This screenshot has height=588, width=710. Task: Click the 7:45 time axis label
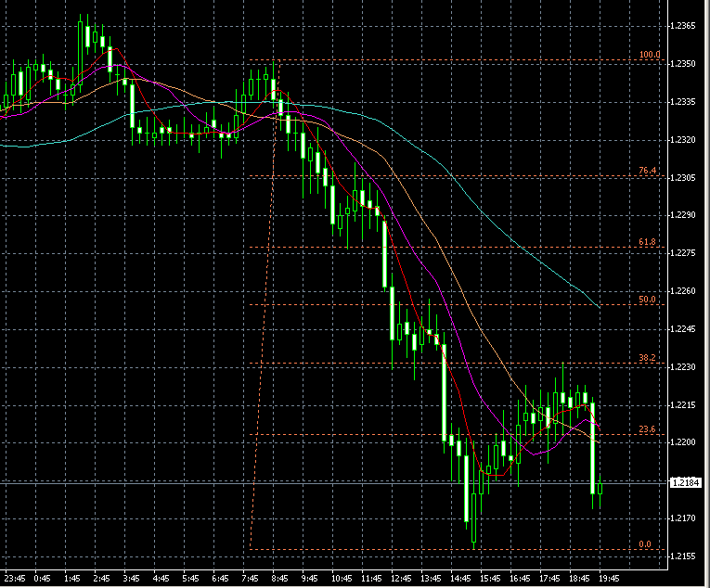coord(250,579)
